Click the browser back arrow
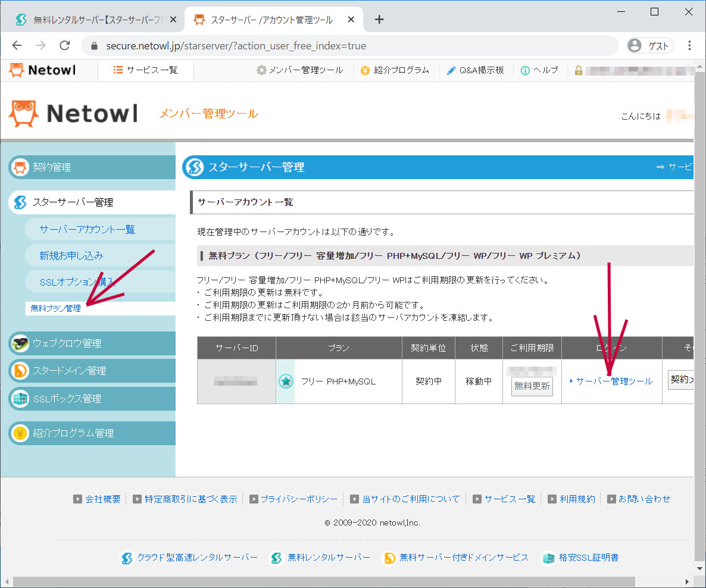706x588 pixels. (x=17, y=45)
